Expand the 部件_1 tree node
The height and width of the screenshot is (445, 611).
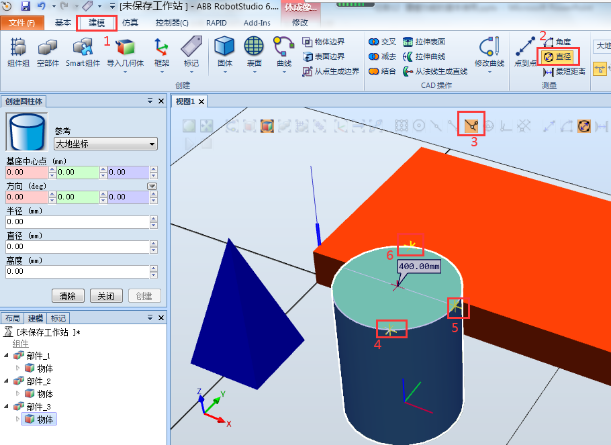pos(8,356)
